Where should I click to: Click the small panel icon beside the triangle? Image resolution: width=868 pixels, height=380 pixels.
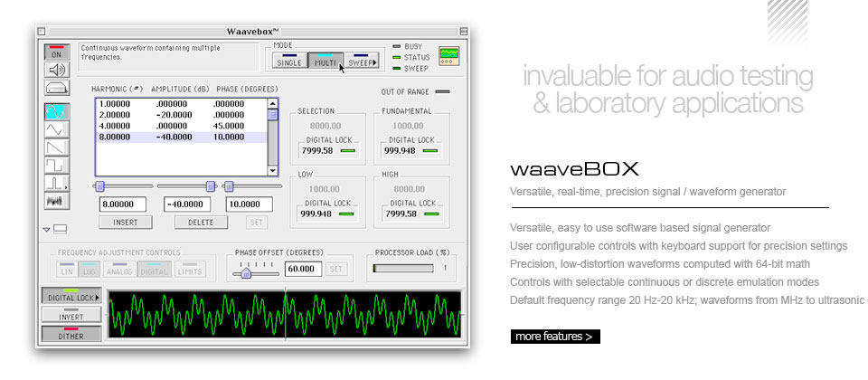coord(61,228)
